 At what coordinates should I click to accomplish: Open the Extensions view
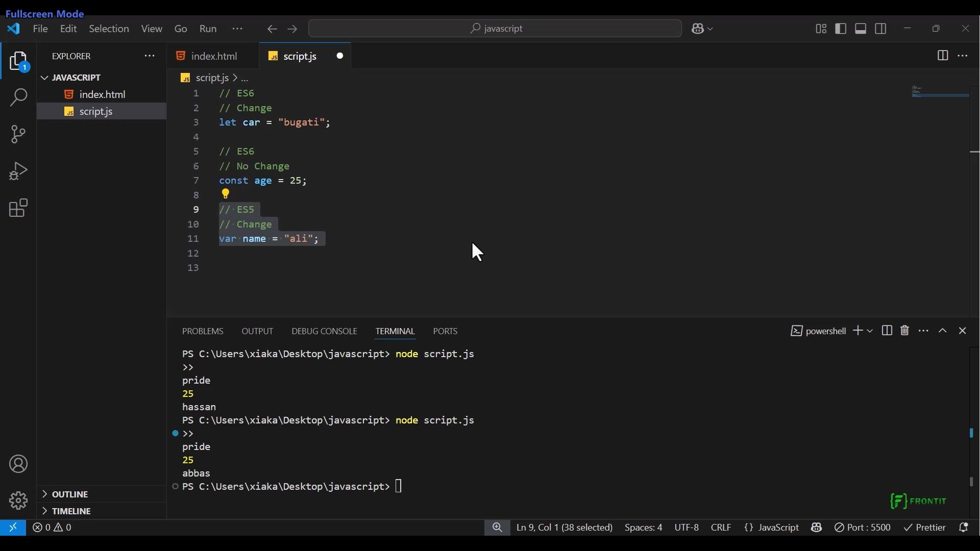[18, 208]
